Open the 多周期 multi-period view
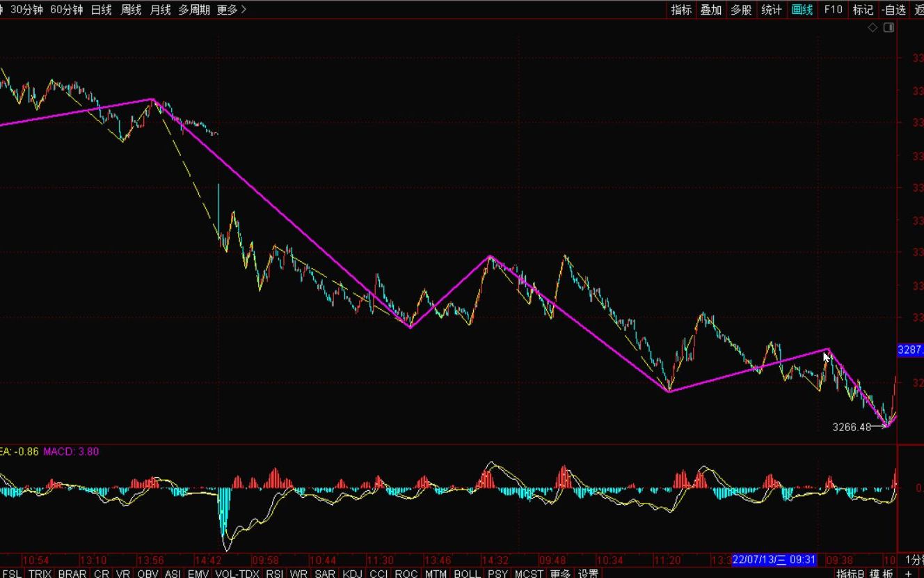924x578 pixels. [194, 10]
